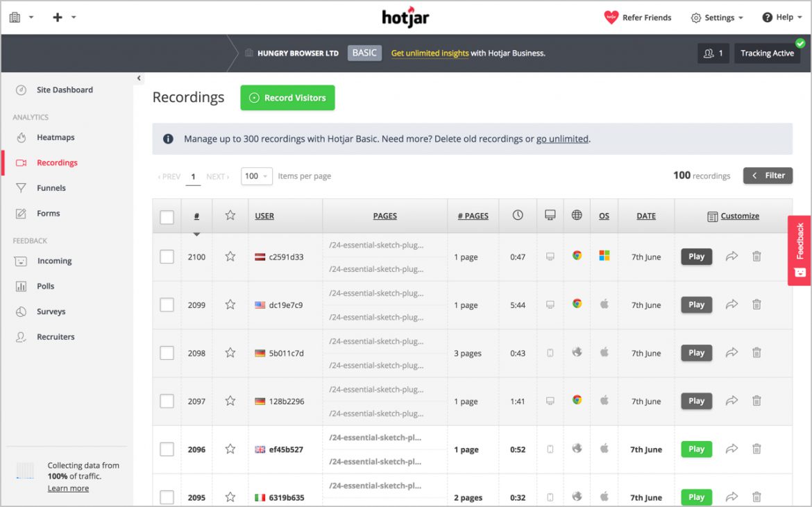
Task: Star recording 2099
Action: [230, 304]
